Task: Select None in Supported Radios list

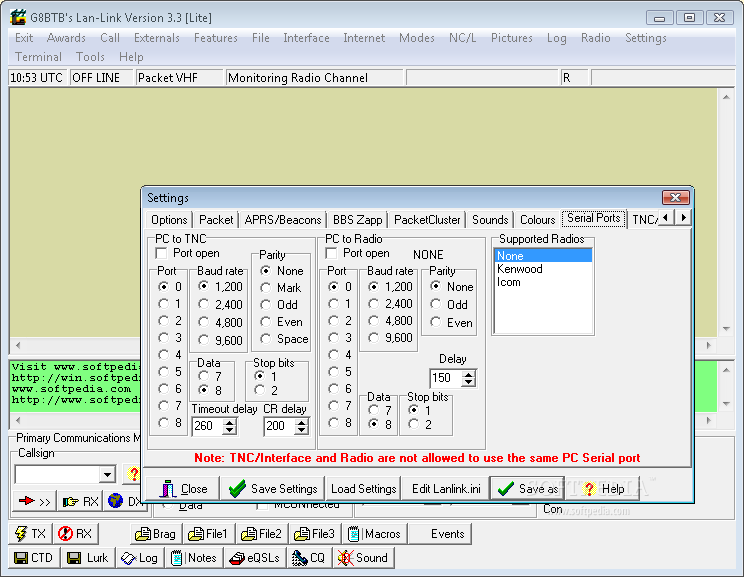Action: pos(543,256)
